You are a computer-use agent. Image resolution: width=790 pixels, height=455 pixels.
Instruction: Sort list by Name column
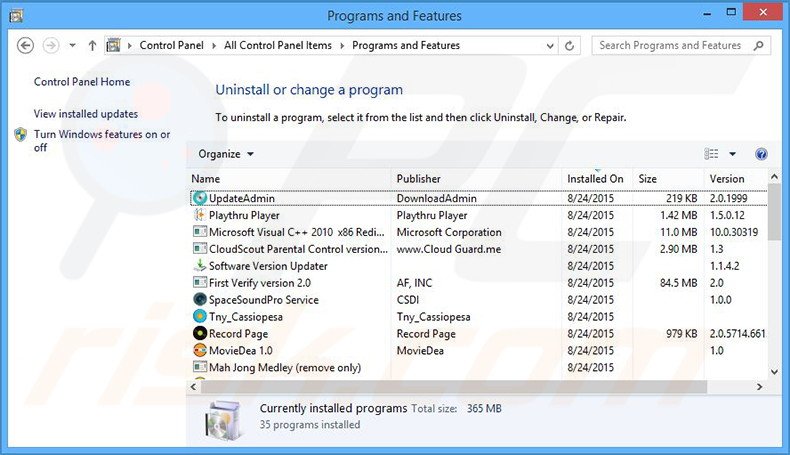click(290, 179)
